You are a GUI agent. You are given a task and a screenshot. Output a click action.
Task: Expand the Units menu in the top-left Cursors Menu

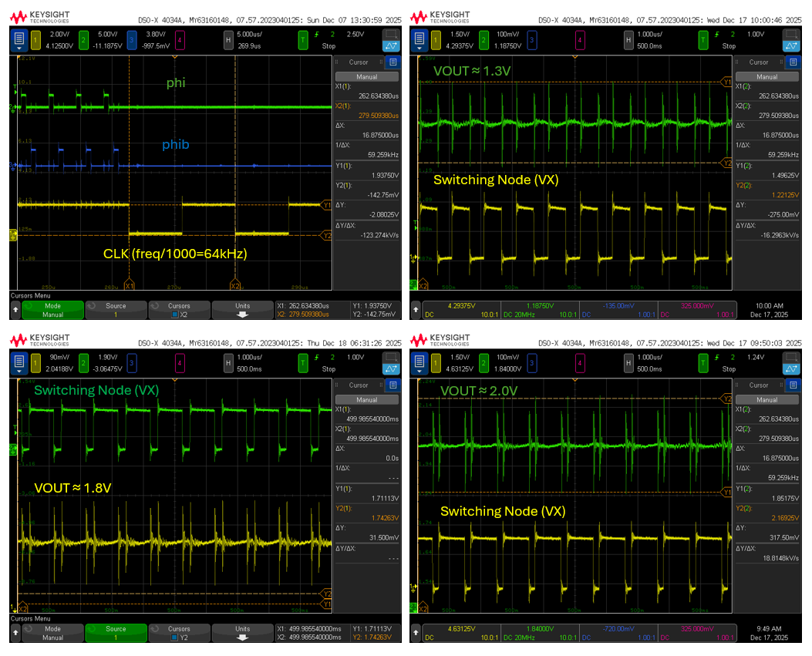click(242, 310)
